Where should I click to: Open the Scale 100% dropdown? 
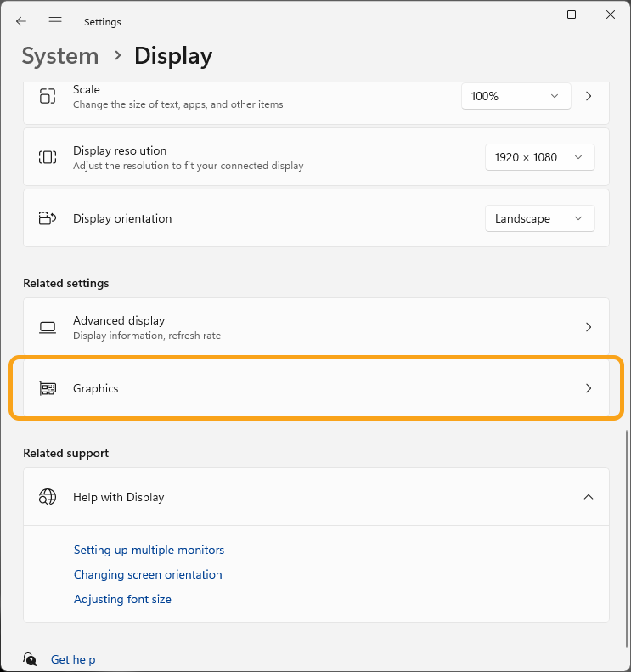pos(516,96)
